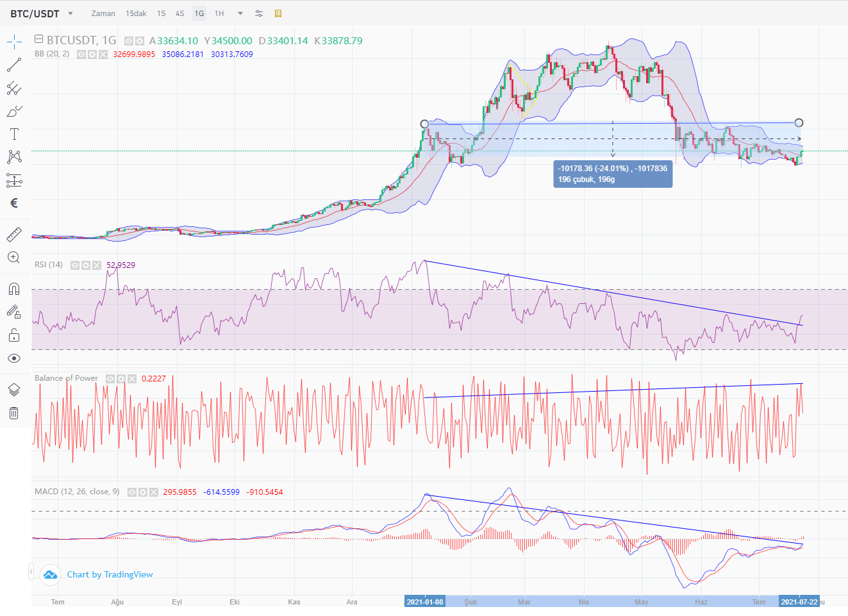Open MACD (12, 26, close, 9) settings gear
This screenshot has height=616, width=848.
[143, 492]
